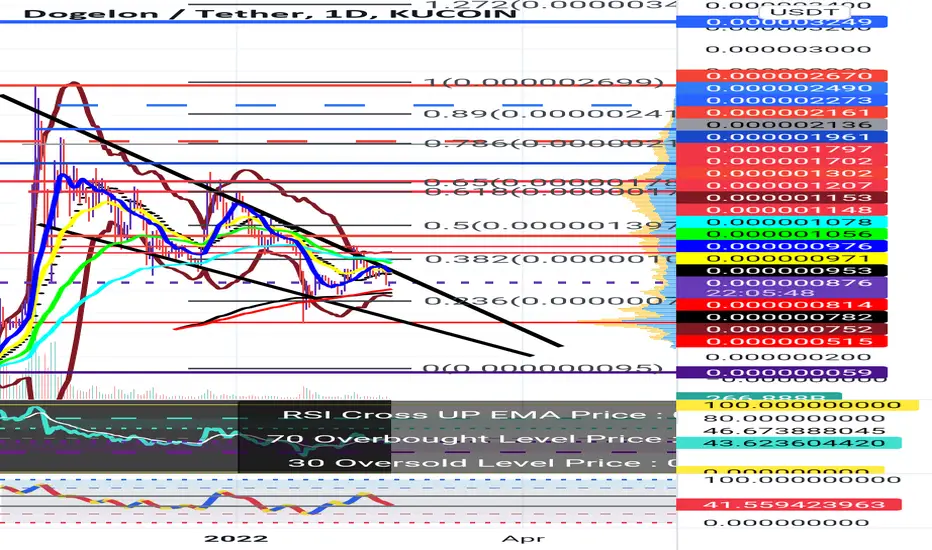932x550 pixels.
Task: Select the black 0.000000953 label
Action: click(x=782, y=271)
